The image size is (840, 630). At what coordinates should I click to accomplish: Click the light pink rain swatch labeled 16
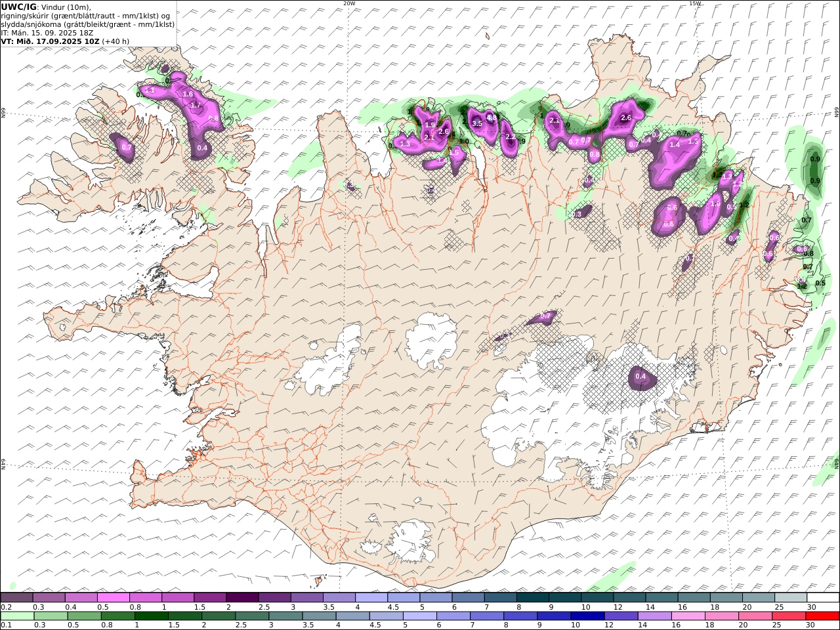point(688,616)
